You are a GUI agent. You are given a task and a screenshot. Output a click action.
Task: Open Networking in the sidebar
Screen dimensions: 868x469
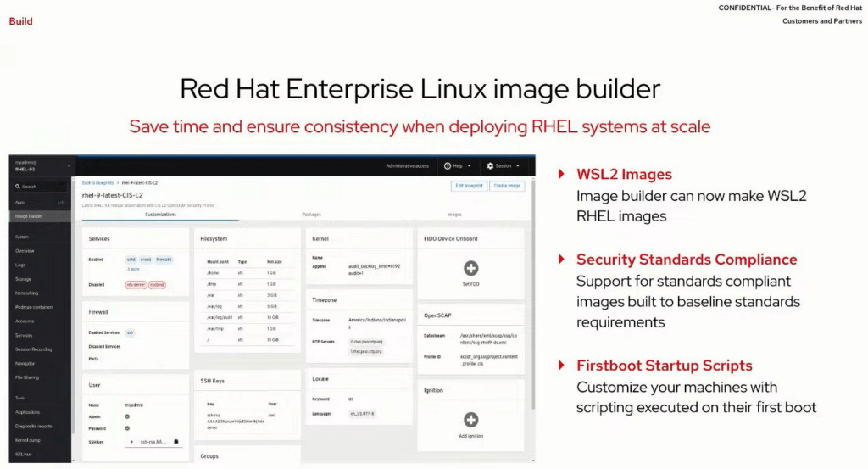[x=26, y=293]
